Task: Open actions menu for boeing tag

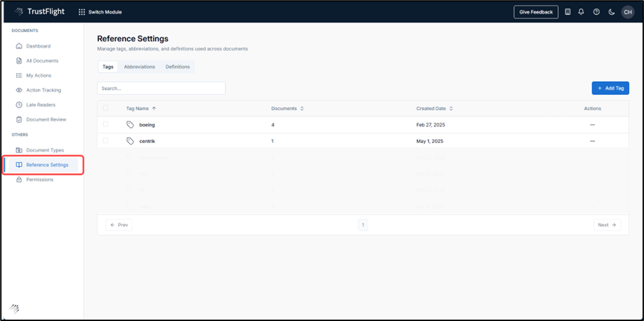Action: (x=592, y=125)
